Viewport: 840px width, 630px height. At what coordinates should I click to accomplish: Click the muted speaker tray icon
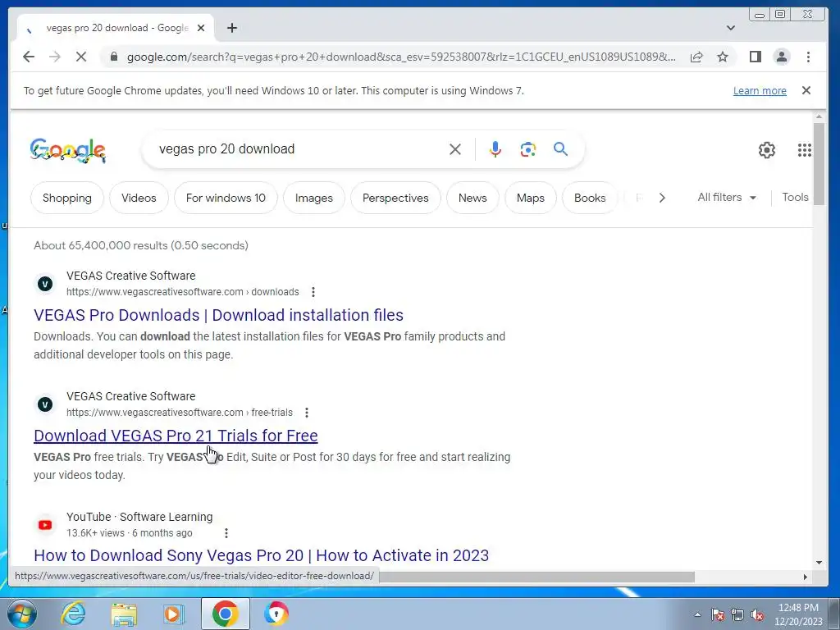tap(757, 614)
